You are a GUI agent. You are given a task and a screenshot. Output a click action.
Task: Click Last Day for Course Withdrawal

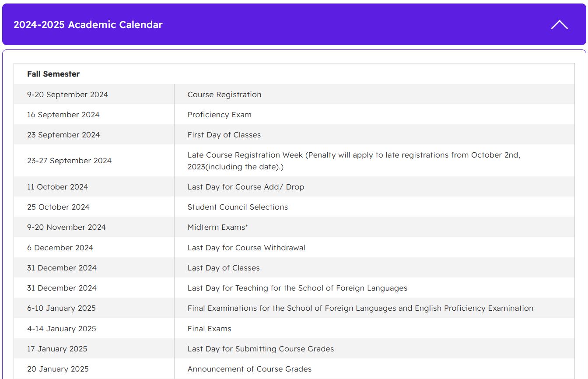[x=246, y=248]
